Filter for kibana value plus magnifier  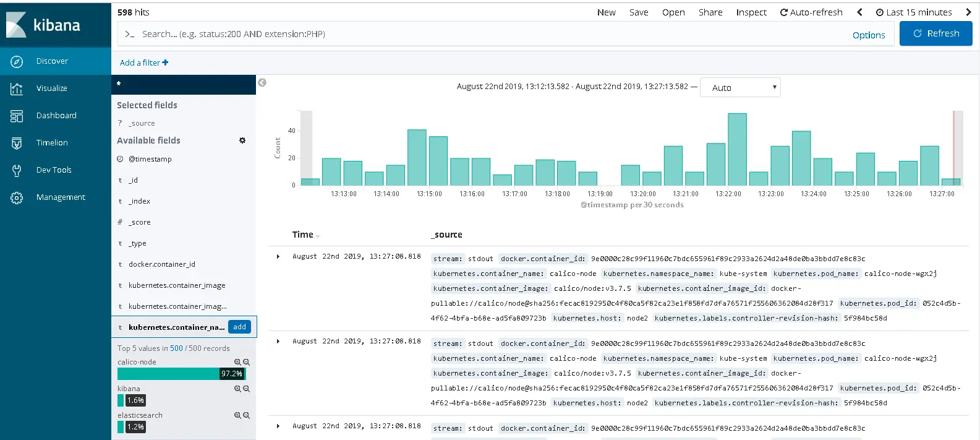click(x=237, y=389)
